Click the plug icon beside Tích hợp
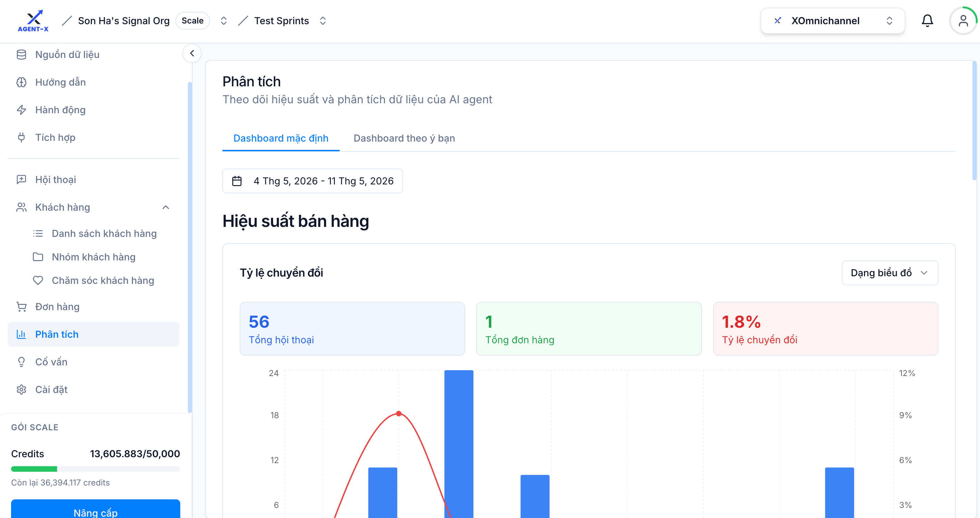Image resolution: width=980 pixels, height=518 pixels. pos(21,137)
